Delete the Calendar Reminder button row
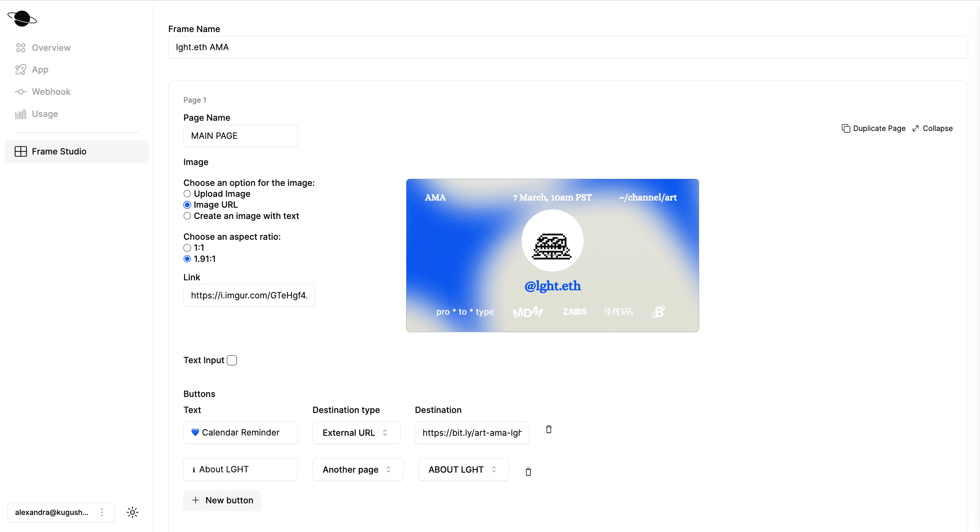Image resolution: width=980 pixels, height=532 pixels. click(x=549, y=429)
